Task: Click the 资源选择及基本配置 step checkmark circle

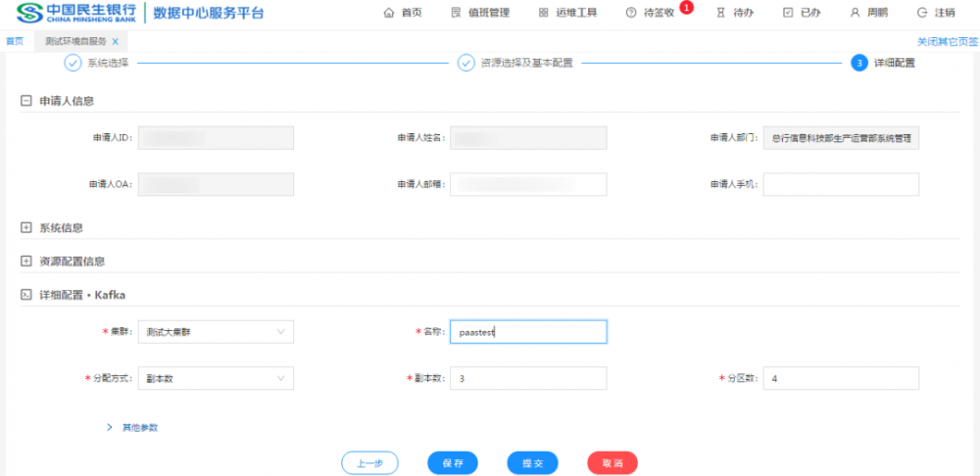Action: tap(466, 63)
